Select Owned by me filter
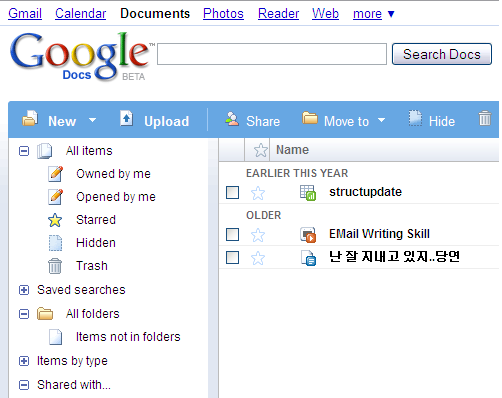The image size is (502, 398). (x=113, y=174)
